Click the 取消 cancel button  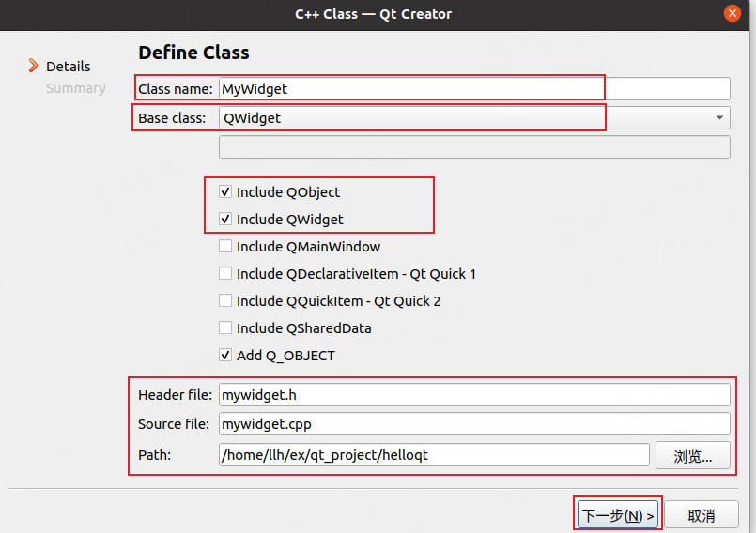coord(701,516)
